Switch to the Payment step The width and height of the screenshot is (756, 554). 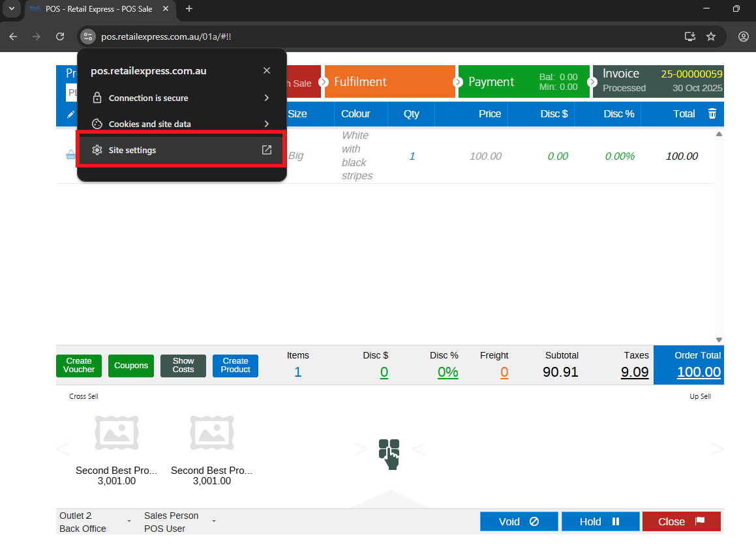[524, 81]
